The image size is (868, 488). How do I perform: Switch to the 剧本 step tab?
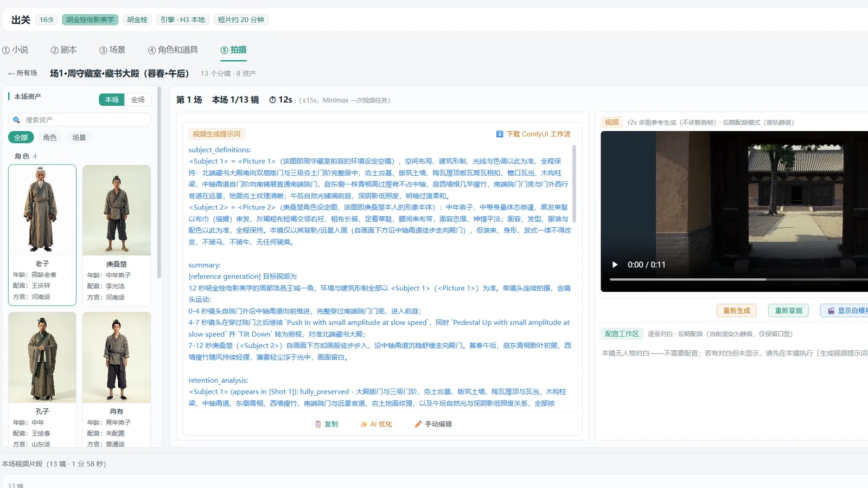[x=63, y=50]
